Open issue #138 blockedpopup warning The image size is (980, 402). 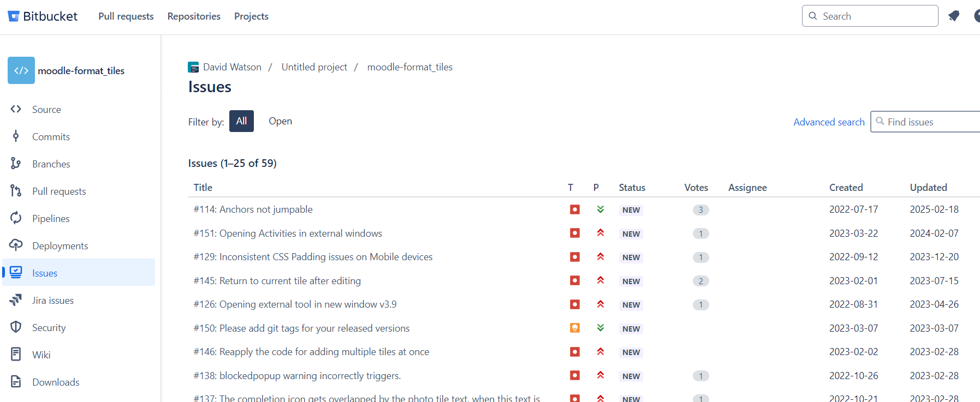(298, 376)
